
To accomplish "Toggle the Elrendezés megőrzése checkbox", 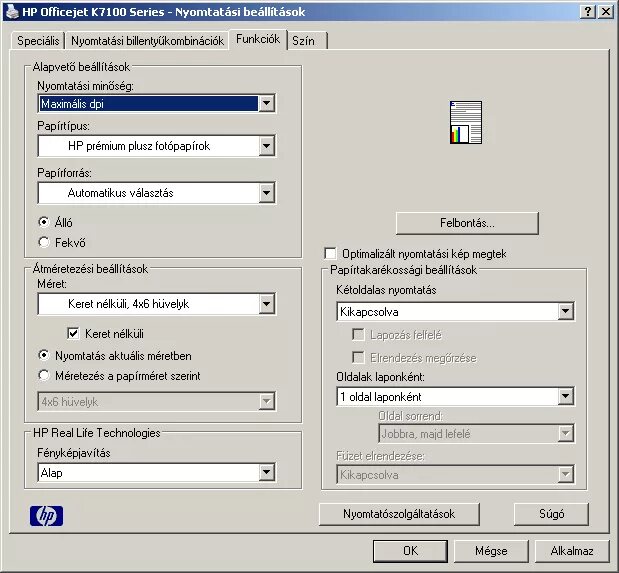I will [x=358, y=358].
